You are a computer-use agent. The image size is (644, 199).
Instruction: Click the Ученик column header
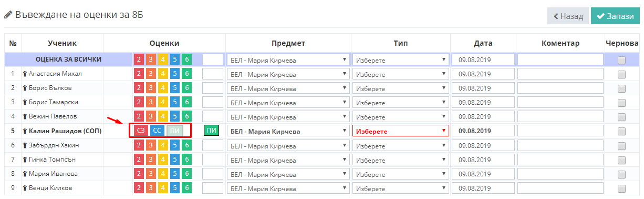click(62, 43)
